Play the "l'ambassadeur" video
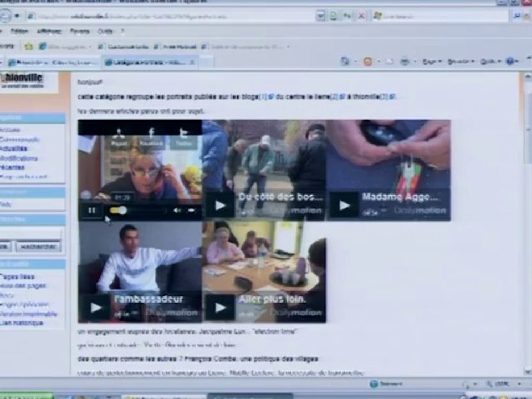This screenshot has width=532, height=399. pyautogui.click(x=96, y=308)
